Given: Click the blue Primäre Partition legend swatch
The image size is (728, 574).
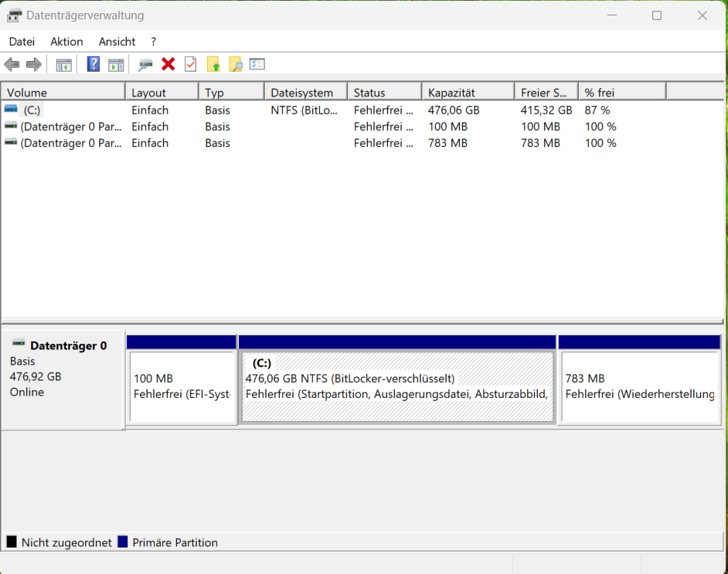Looking at the screenshot, I should (123, 542).
